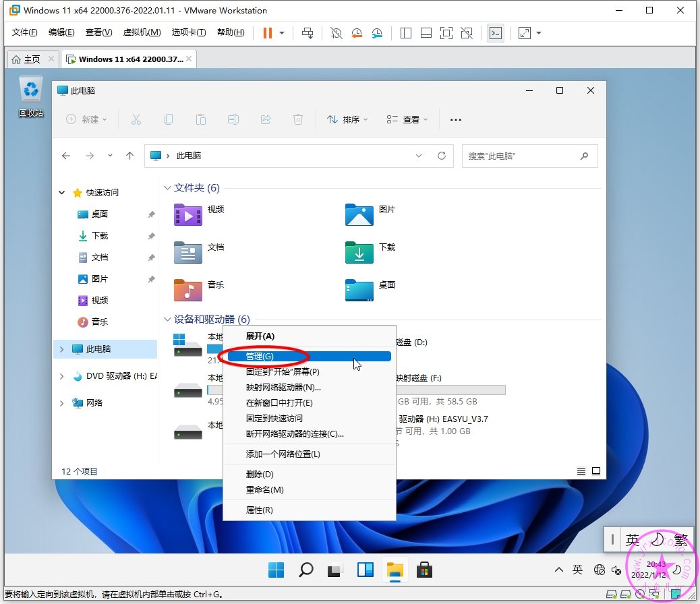Image resolution: width=700 pixels, height=604 pixels.
Task: Collapse the 文件夹 (6) group
Action: (167, 188)
